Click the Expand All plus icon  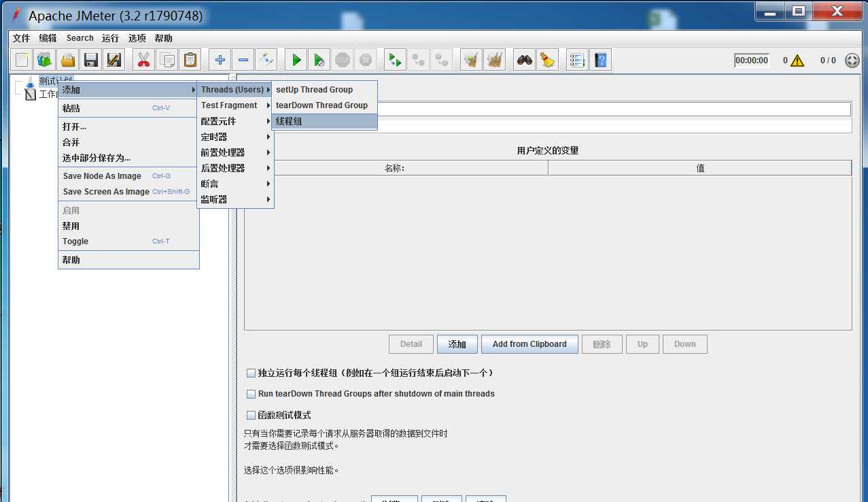click(220, 60)
